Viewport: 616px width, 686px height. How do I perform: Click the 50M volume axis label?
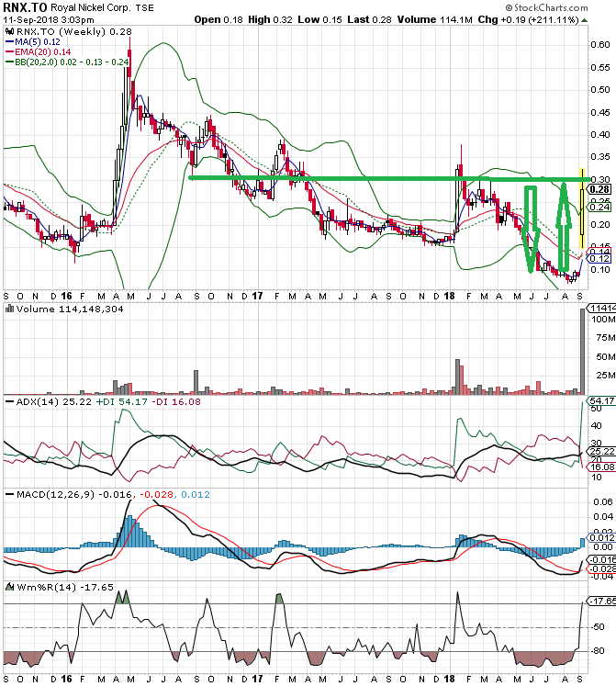click(x=606, y=357)
